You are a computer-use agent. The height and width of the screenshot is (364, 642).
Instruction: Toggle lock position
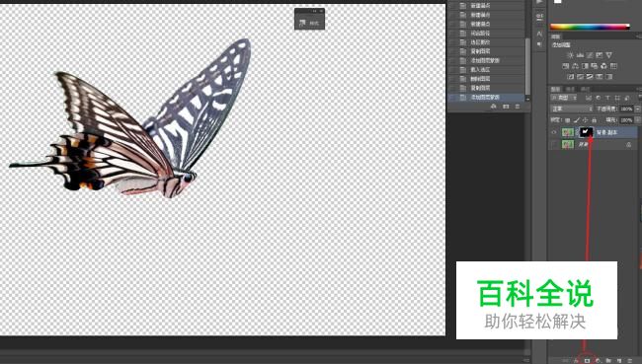point(586,120)
